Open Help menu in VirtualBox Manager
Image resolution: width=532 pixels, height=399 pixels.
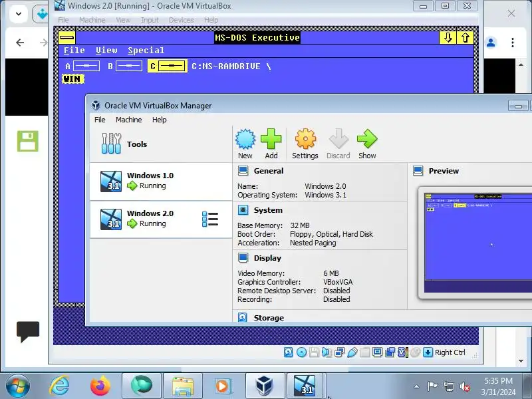pos(159,120)
